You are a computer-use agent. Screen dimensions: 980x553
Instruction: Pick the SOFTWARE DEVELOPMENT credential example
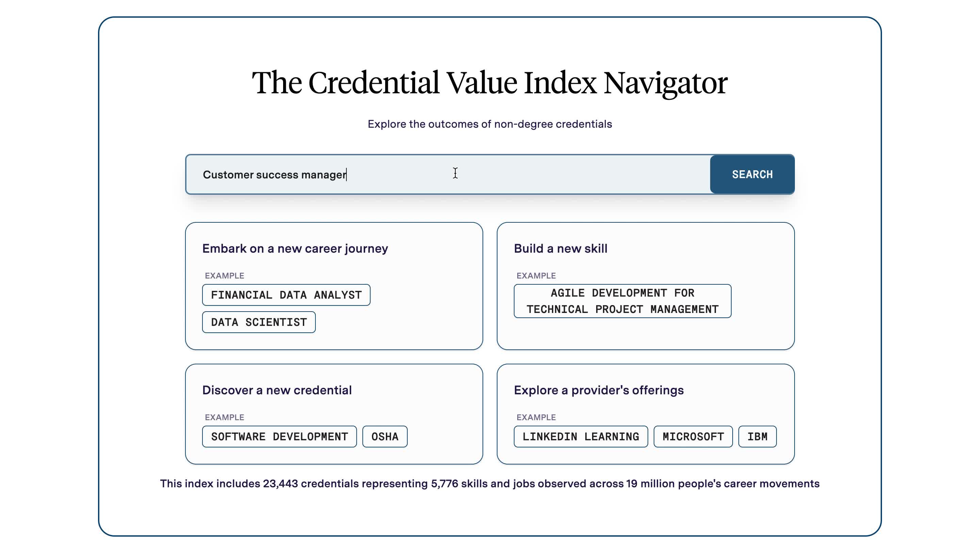coord(279,437)
